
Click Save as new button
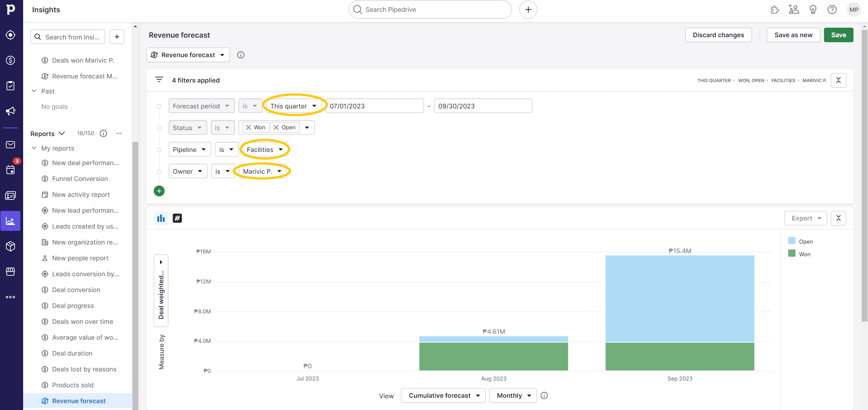(x=793, y=35)
